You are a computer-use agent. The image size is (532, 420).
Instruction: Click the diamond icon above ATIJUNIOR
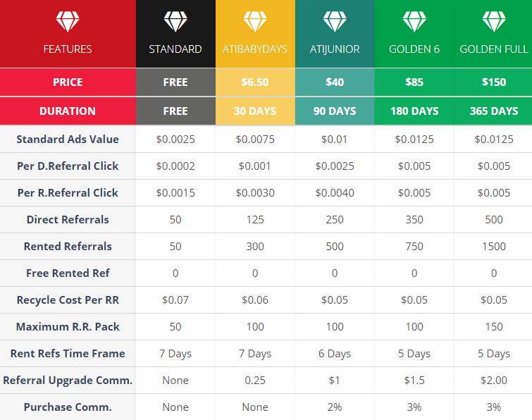pyautogui.click(x=335, y=21)
